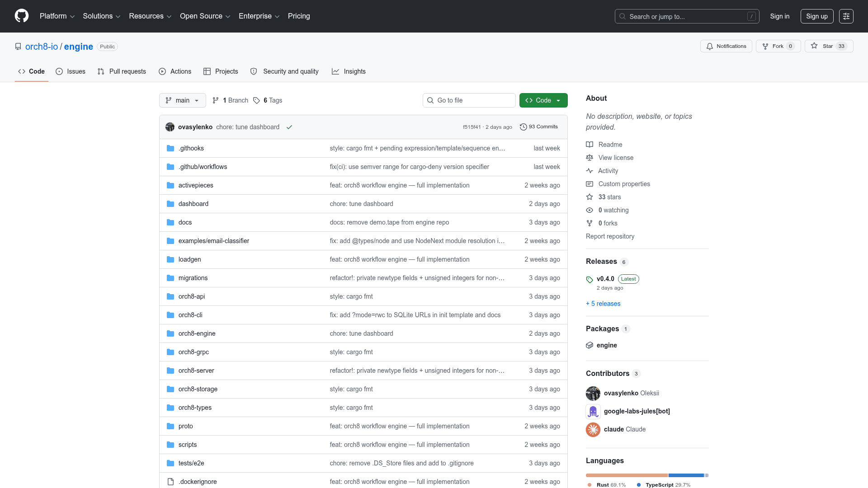Select the Code tab
868x488 pixels.
[x=32, y=71]
